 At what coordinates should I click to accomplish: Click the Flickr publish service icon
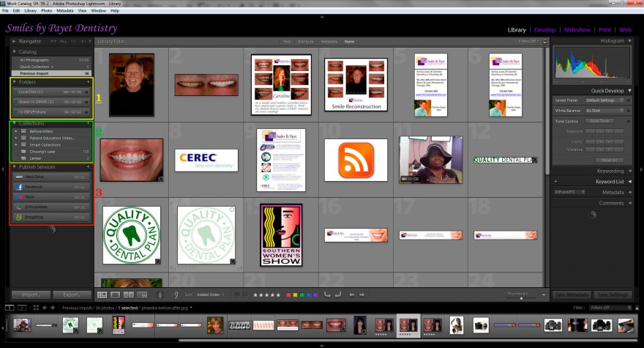click(x=19, y=197)
